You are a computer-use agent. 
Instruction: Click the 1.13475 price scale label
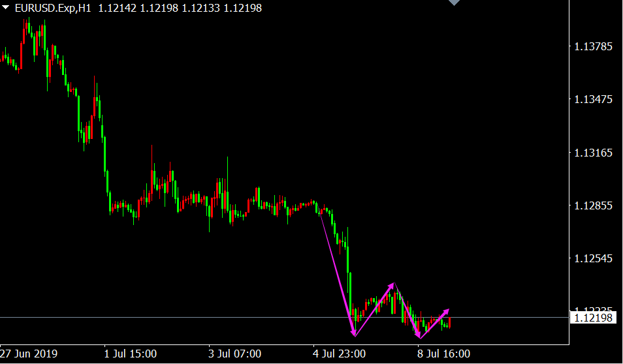click(593, 100)
